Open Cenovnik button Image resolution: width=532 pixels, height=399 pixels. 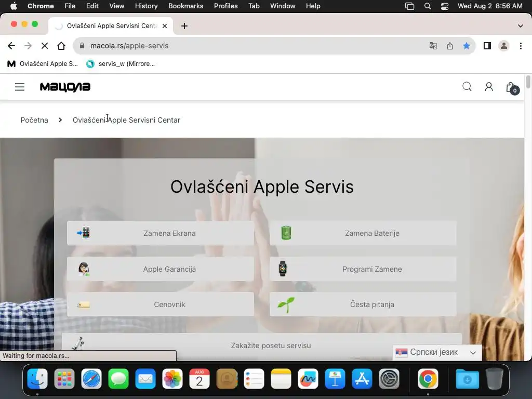click(161, 304)
